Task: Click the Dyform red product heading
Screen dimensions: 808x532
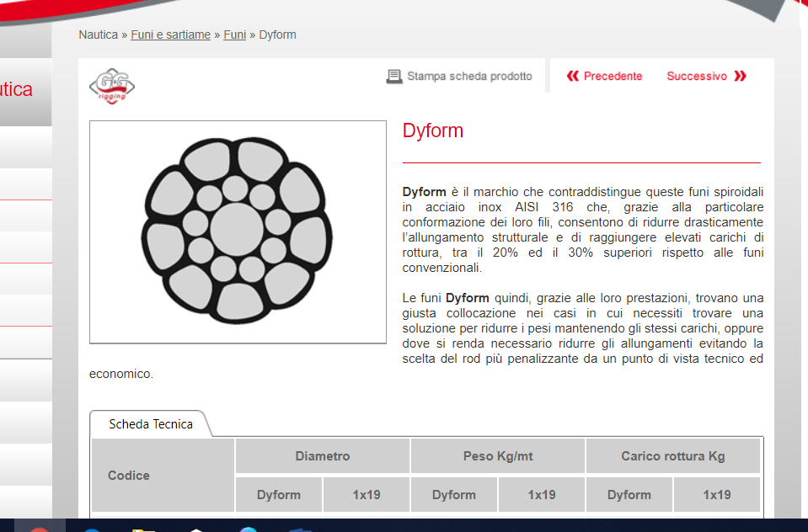Action: pyautogui.click(x=432, y=130)
